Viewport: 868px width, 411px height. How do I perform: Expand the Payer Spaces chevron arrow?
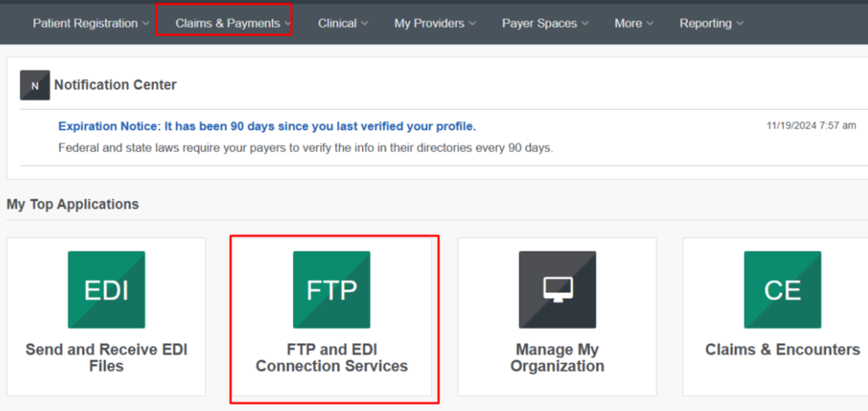pos(585,24)
